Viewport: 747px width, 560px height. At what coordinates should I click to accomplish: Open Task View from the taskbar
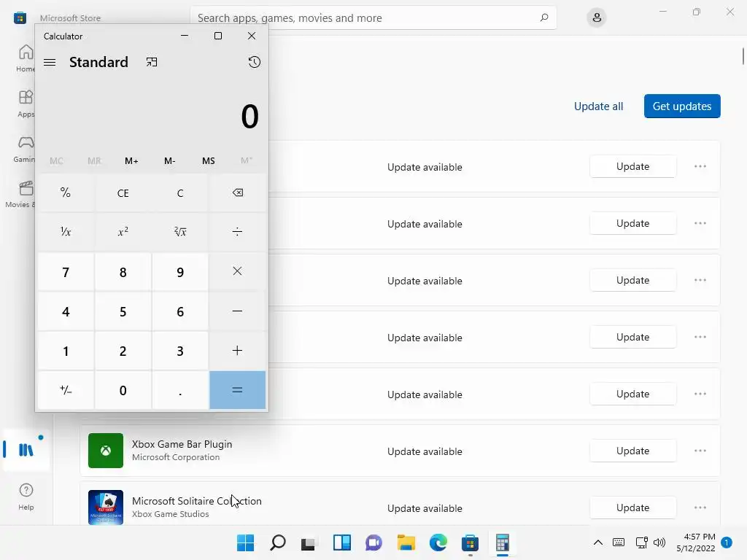309,542
